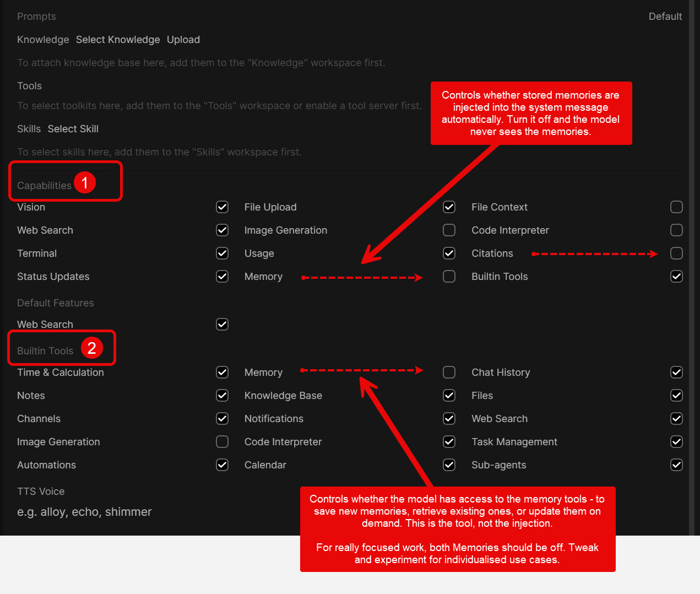
Task: Click the Vision label text
Action: [31, 207]
